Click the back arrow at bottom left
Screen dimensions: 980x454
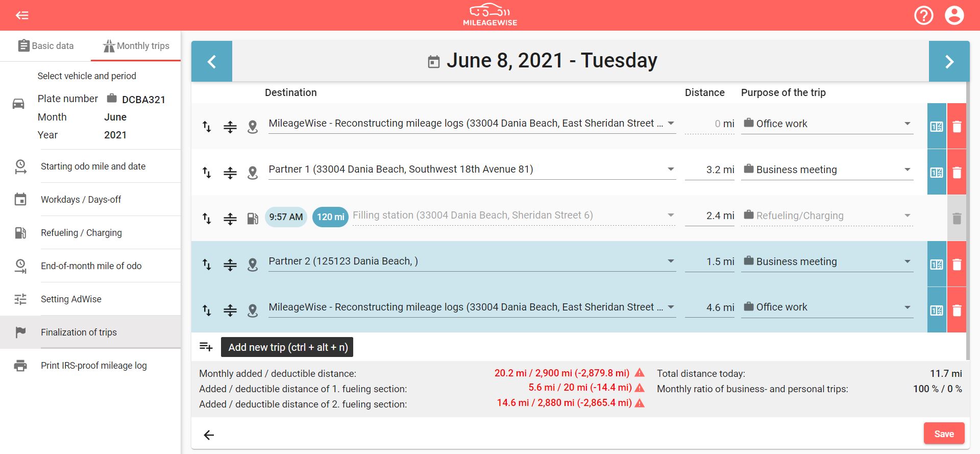pos(209,435)
